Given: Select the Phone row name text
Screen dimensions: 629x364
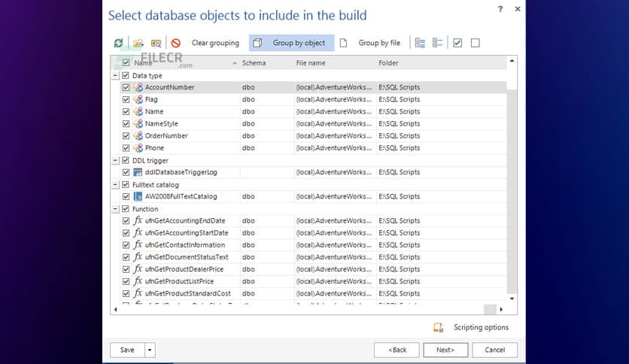Looking at the screenshot, I should tap(154, 148).
